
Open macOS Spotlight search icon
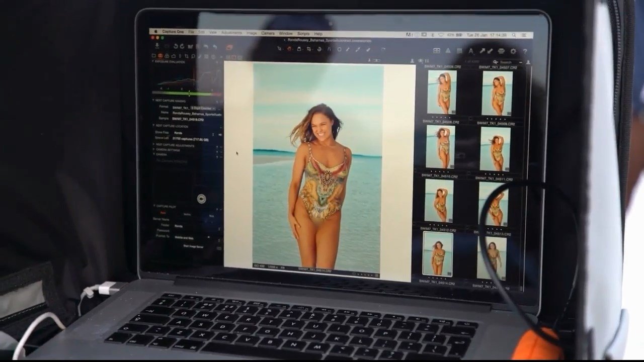513,35
